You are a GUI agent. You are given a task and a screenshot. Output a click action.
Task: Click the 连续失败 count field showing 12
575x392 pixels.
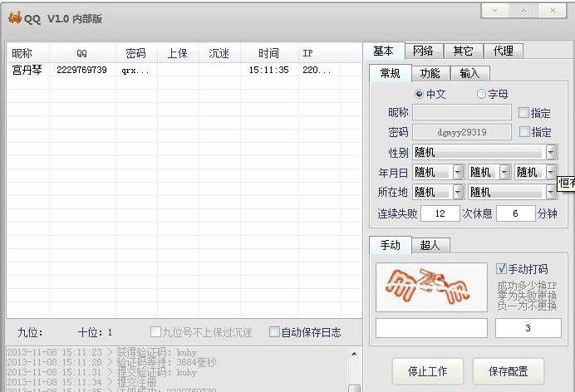pos(440,213)
